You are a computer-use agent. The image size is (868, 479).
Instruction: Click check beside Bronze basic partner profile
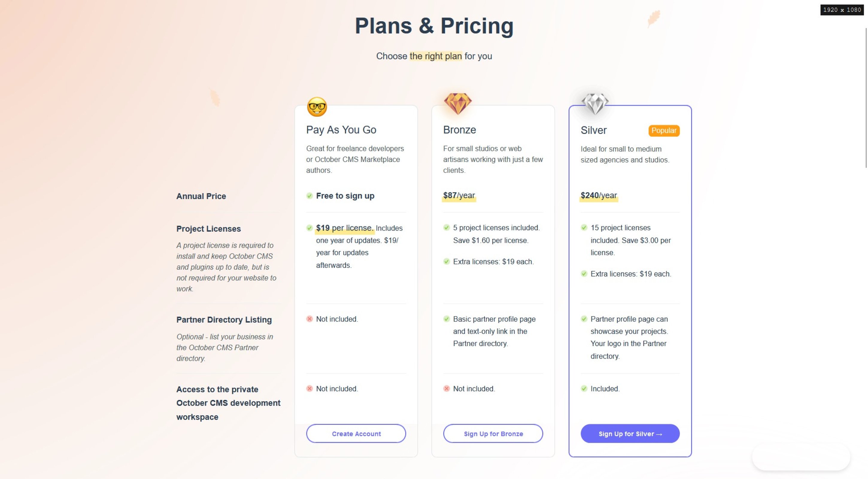coord(447,319)
